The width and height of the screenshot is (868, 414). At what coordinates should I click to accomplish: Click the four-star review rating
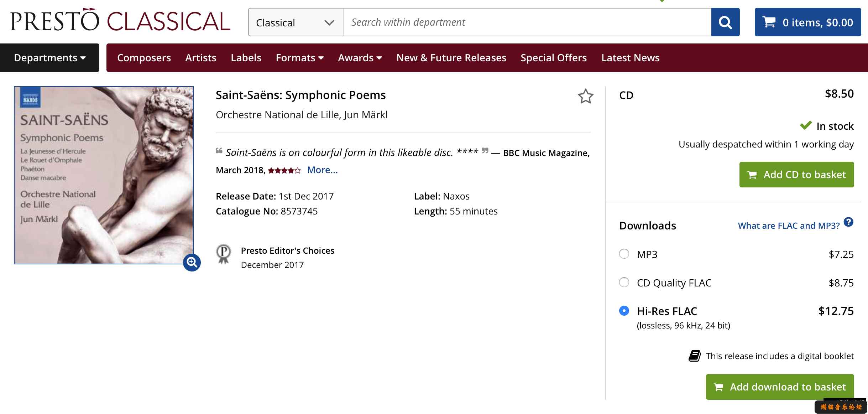[x=284, y=171]
